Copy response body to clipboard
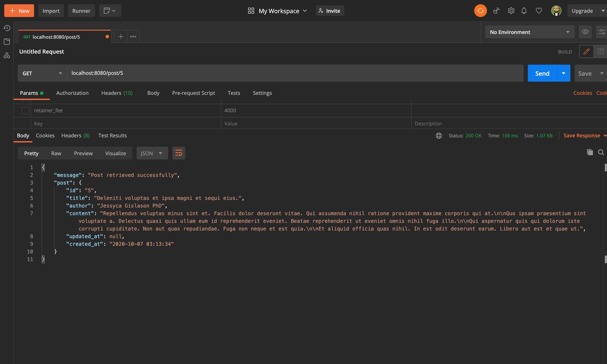Image resolution: width=607 pixels, height=364 pixels. [x=590, y=152]
